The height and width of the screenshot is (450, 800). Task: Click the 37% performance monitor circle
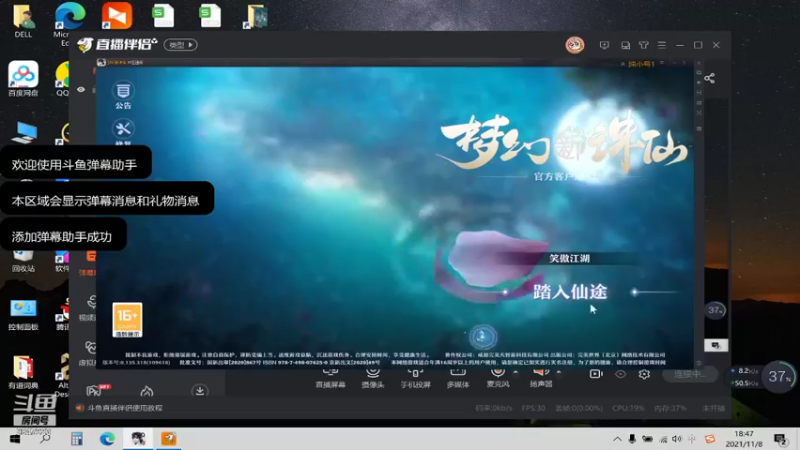pyautogui.click(x=779, y=377)
